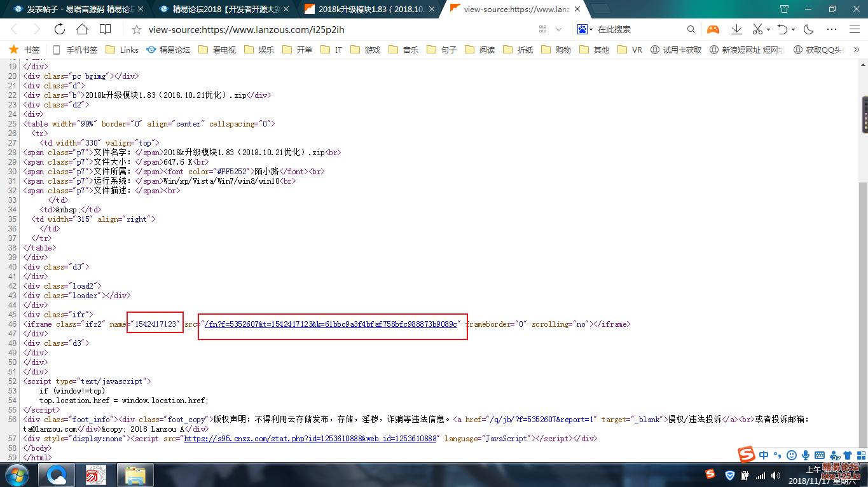Open the Sogou IME soft keyboard icon

(819, 455)
